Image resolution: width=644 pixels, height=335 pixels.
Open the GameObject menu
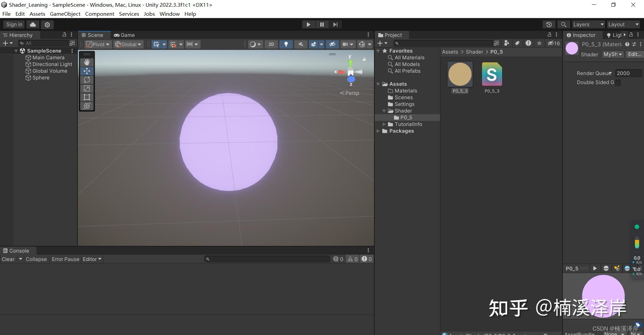tap(65, 14)
